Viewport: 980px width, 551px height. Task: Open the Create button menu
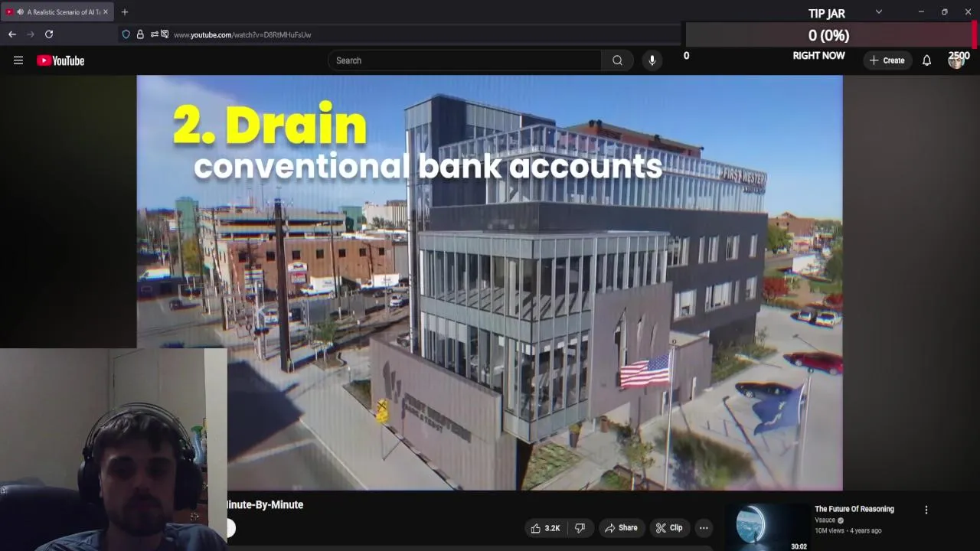887,60
